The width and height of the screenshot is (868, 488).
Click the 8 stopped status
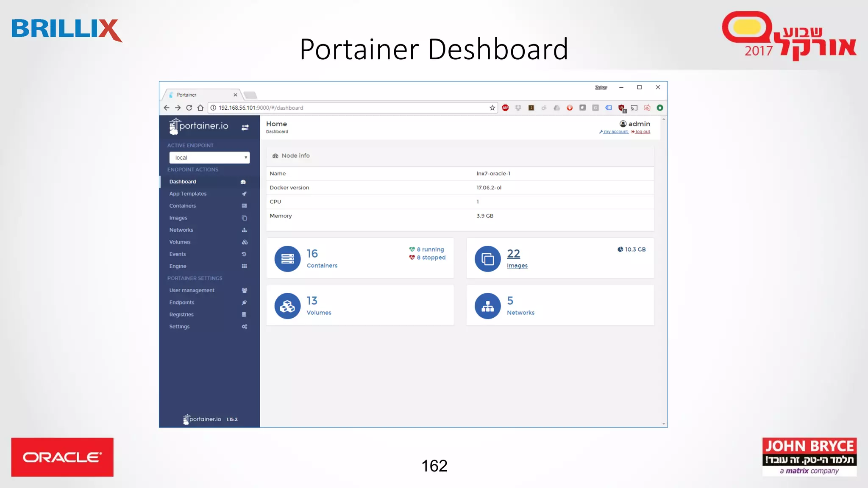[427, 258]
